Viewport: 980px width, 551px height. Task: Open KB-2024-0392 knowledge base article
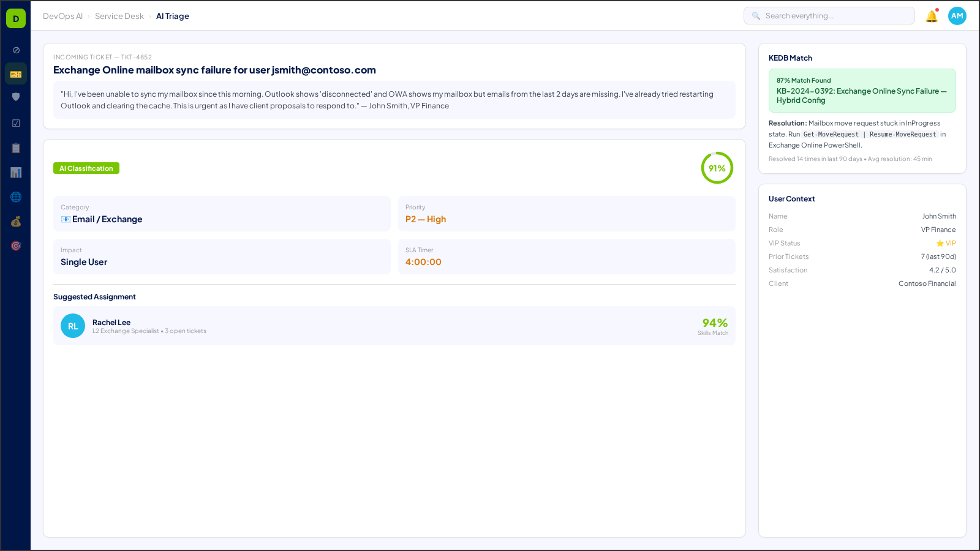862,96
